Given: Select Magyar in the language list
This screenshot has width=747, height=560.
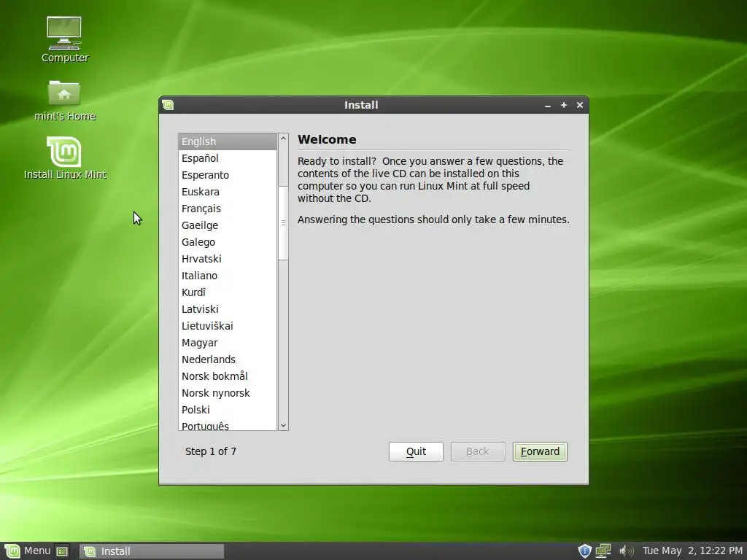Looking at the screenshot, I should (x=228, y=343).
